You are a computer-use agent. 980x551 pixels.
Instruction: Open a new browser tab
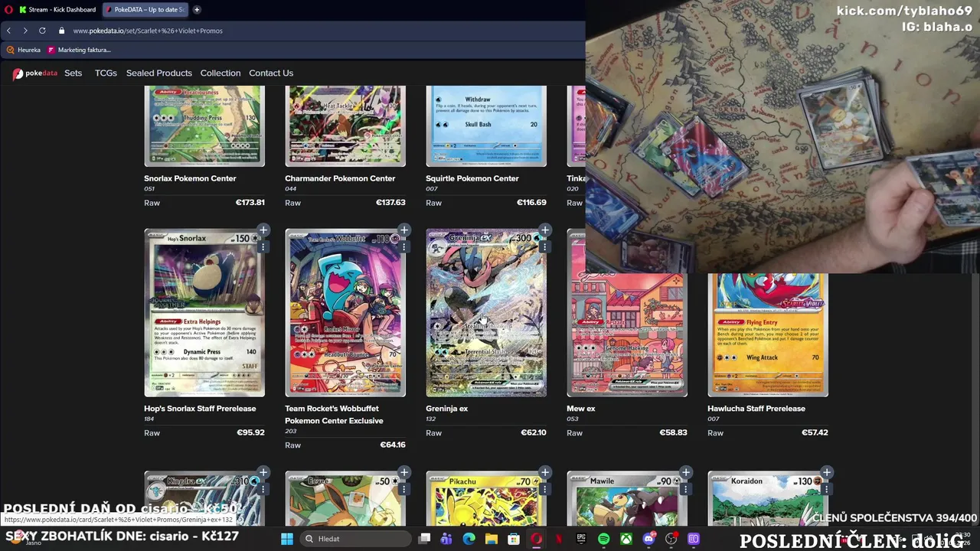click(x=197, y=9)
